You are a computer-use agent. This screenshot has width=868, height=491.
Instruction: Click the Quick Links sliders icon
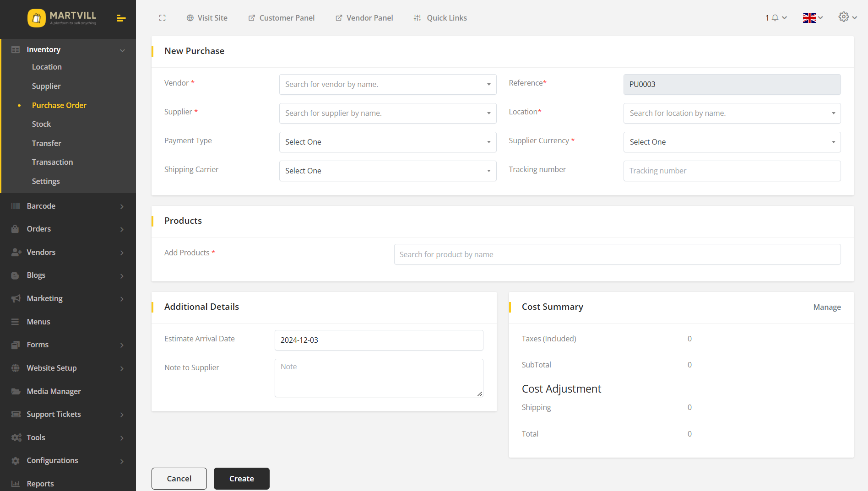[x=417, y=18]
